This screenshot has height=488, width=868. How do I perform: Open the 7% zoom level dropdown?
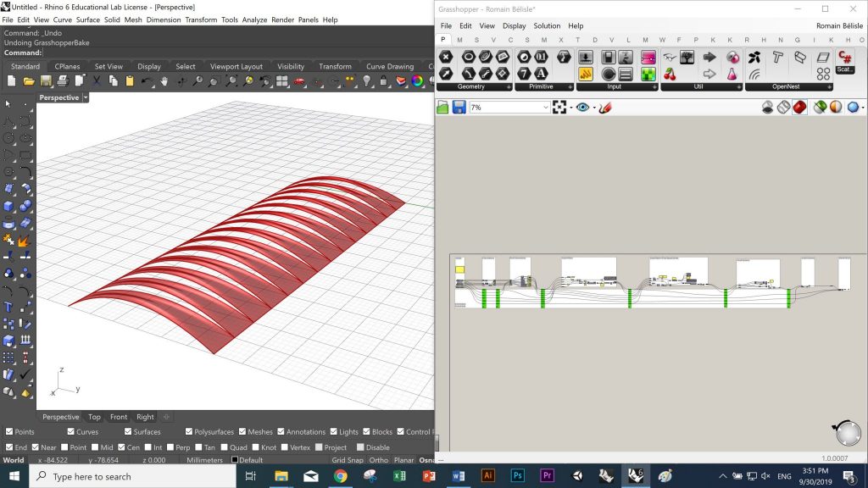pos(545,108)
